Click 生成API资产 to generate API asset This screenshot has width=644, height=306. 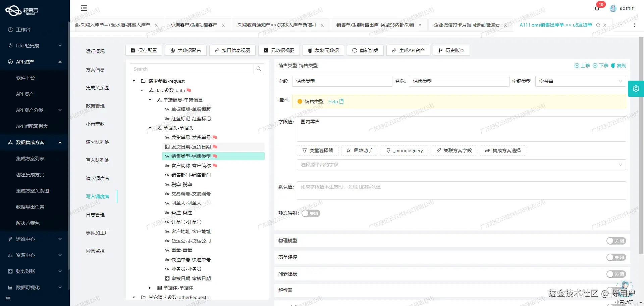coord(408,50)
